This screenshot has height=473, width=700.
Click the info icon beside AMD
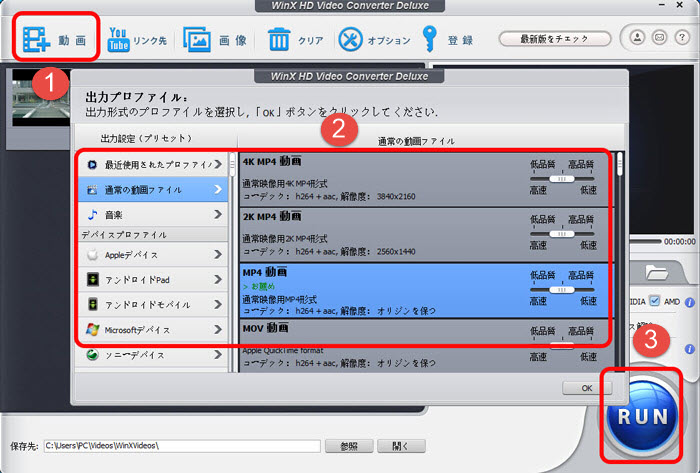690,303
